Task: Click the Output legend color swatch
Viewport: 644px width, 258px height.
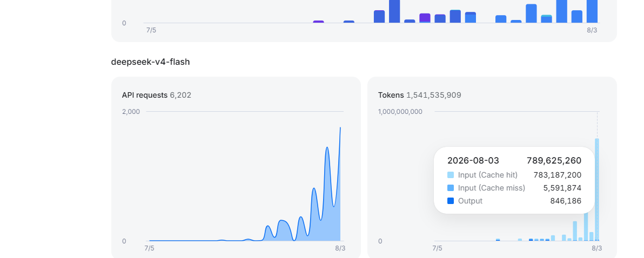Action: pos(451,201)
